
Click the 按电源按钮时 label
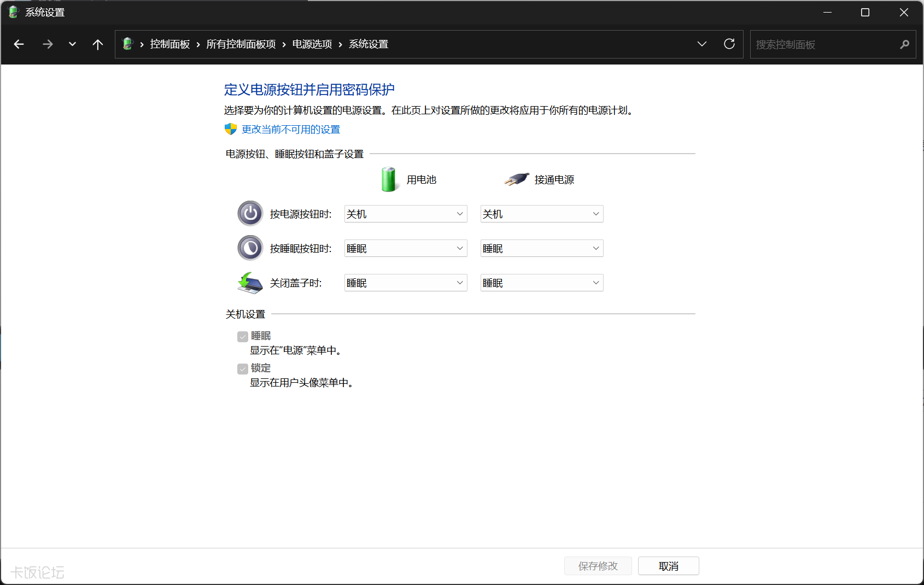coord(301,214)
